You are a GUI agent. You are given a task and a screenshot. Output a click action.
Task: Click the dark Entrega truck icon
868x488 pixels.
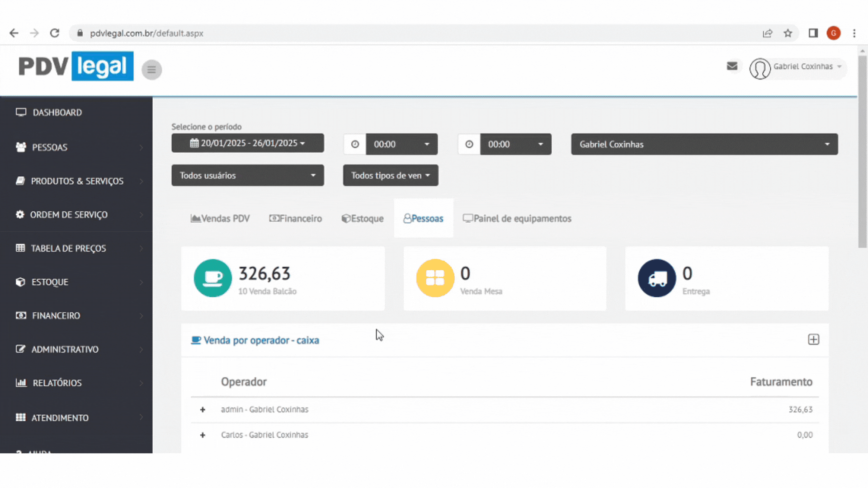click(x=656, y=278)
